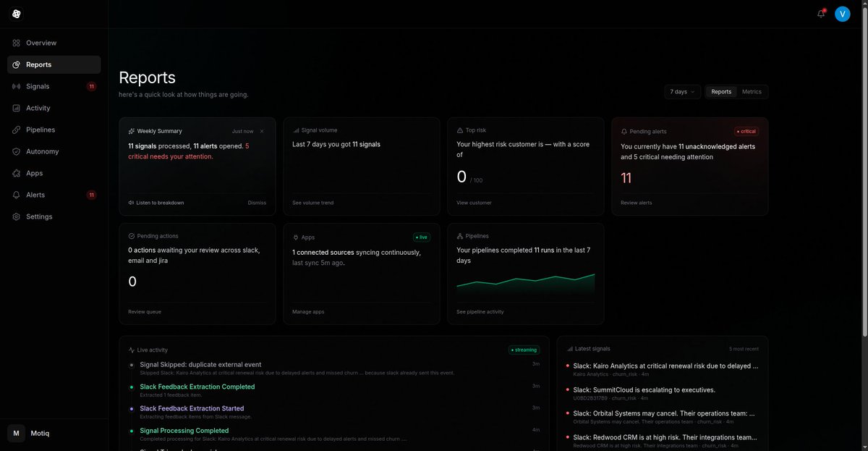Click the bars icon beside Latest signals
This screenshot has height=451, width=868.
tap(570, 348)
